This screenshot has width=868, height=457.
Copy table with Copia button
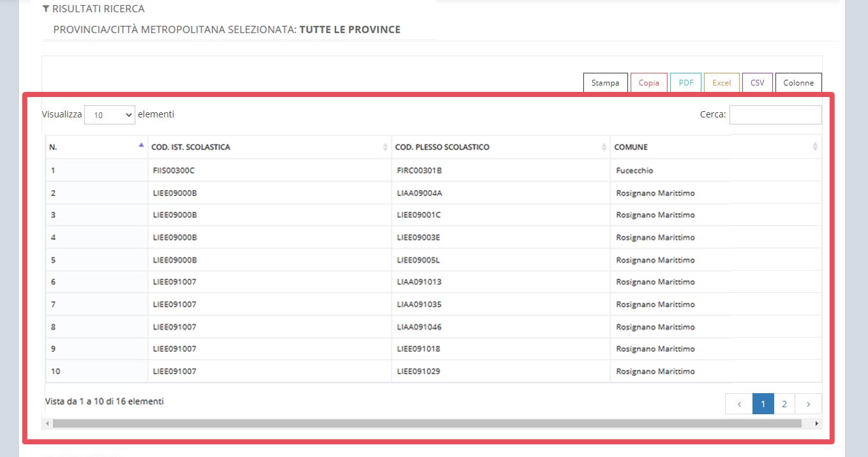648,82
